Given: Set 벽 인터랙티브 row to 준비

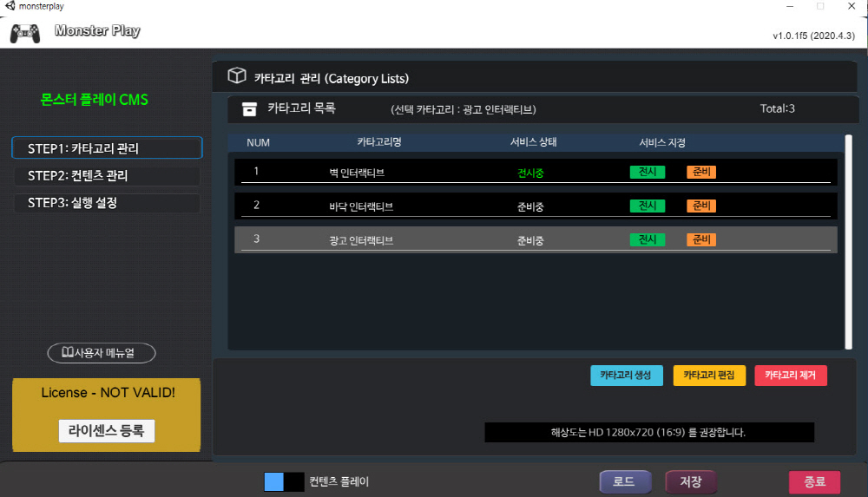Looking at the screenshot, I should (x=701, y=172).
